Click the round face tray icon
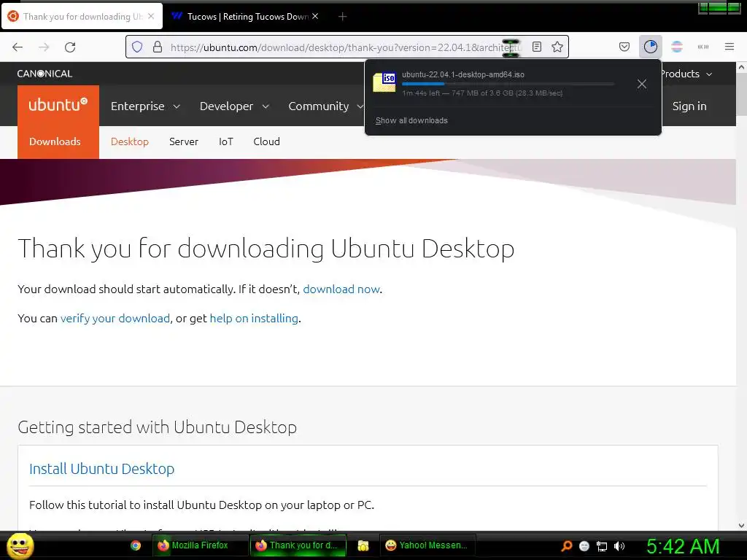 584,546
